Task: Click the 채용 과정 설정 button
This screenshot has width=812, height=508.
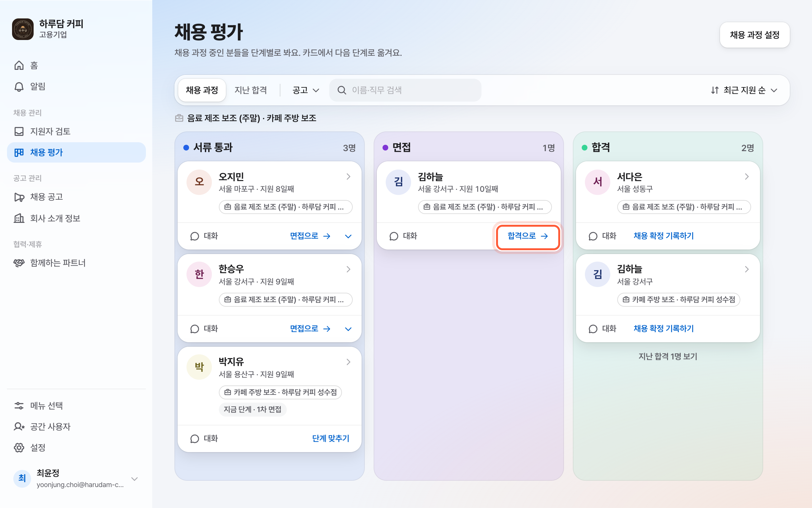Action: pyautogui.click(x=755, y=35)
